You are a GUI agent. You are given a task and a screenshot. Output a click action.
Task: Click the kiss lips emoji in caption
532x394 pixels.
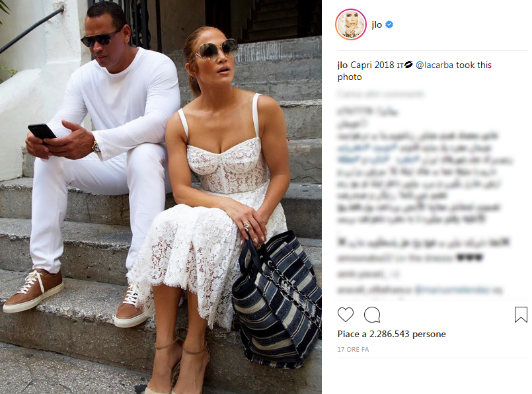pos(408,65)
